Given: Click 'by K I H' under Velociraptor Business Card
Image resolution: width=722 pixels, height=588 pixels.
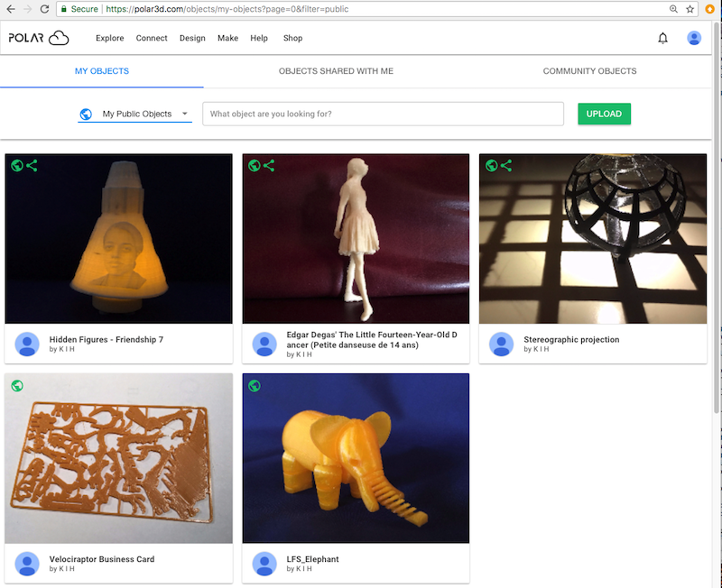Looking at the screenshot, I should coord(61,569).
